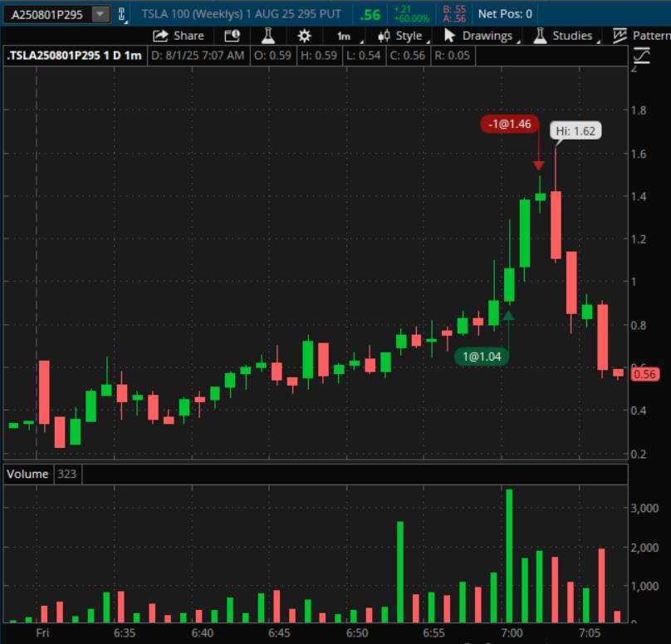Click the 3,000 volume axis label

point(644,509)
